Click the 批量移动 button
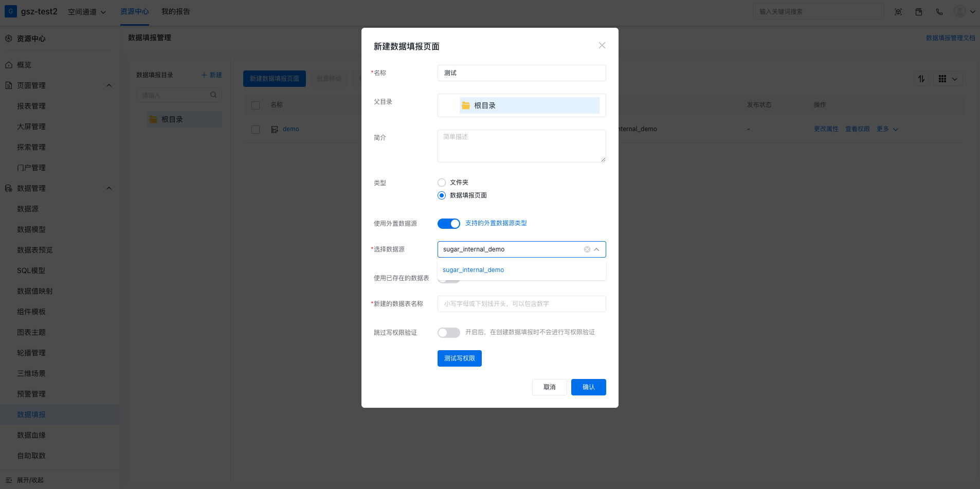Viewport: 980px width, 489px height. pos(329,79)
